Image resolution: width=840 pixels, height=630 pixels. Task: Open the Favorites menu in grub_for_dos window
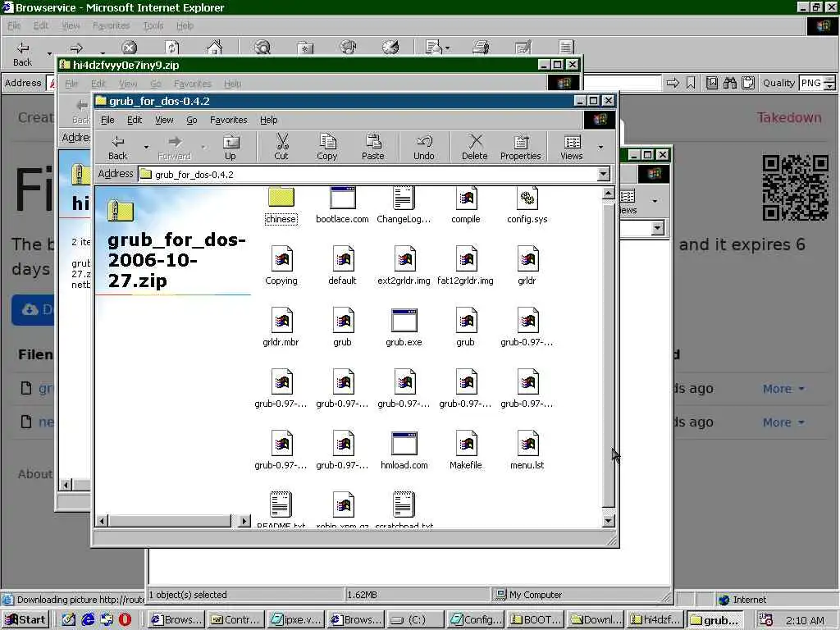click(x=229, y=120)
